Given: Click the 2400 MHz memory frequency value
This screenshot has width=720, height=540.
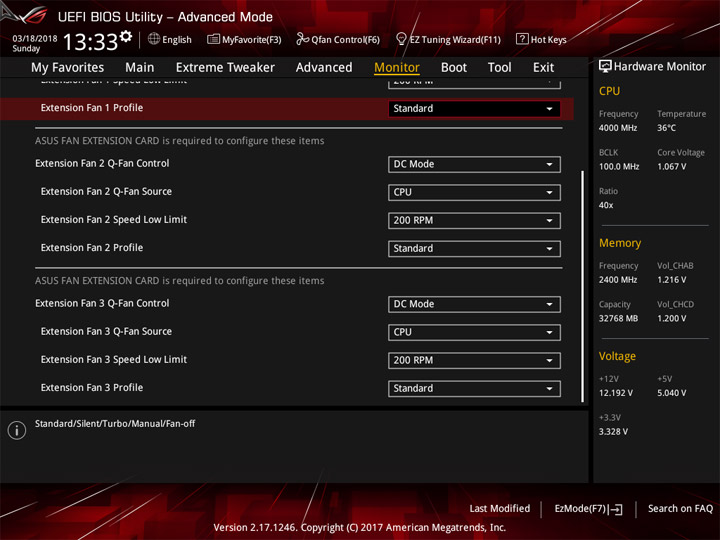Looking at the screenshot, I should [618, 280].
